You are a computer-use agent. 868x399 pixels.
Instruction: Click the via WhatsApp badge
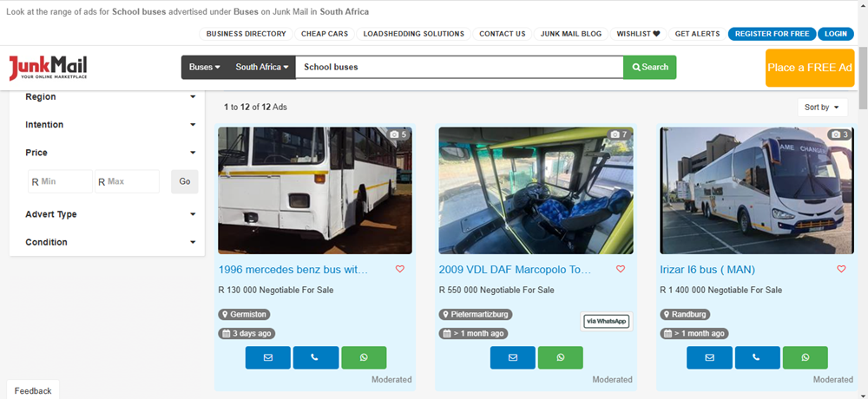[607, 321]
